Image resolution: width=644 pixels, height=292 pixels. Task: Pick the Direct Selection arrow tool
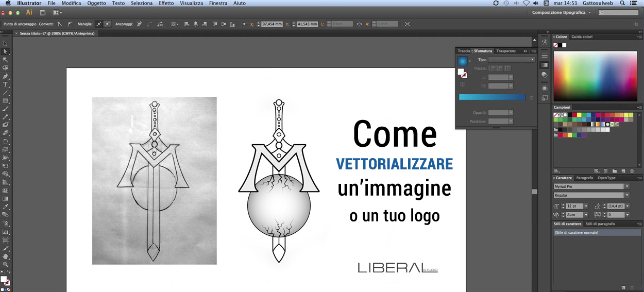coord(6,51)
